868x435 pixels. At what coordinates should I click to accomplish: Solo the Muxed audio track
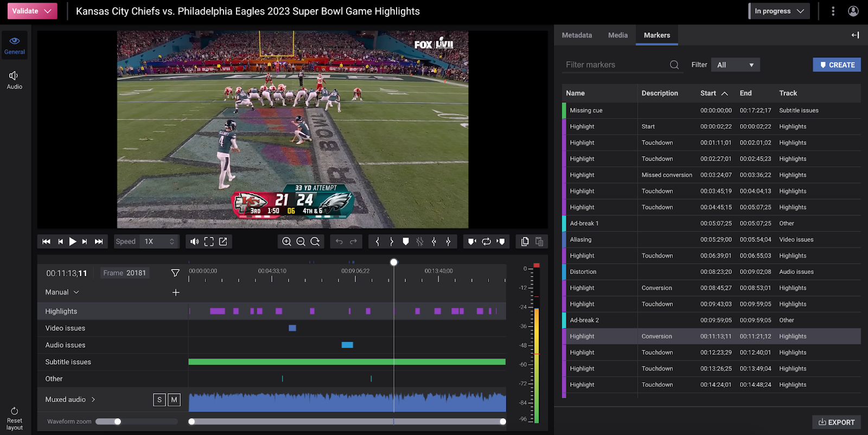[159, 400]
